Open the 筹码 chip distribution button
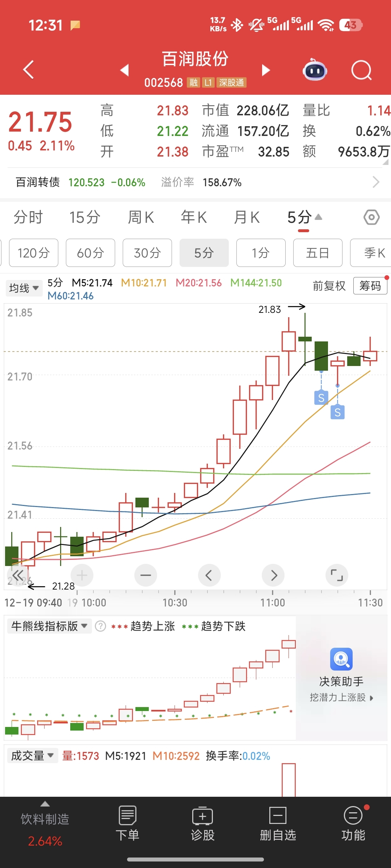 (x=370, y=286)
